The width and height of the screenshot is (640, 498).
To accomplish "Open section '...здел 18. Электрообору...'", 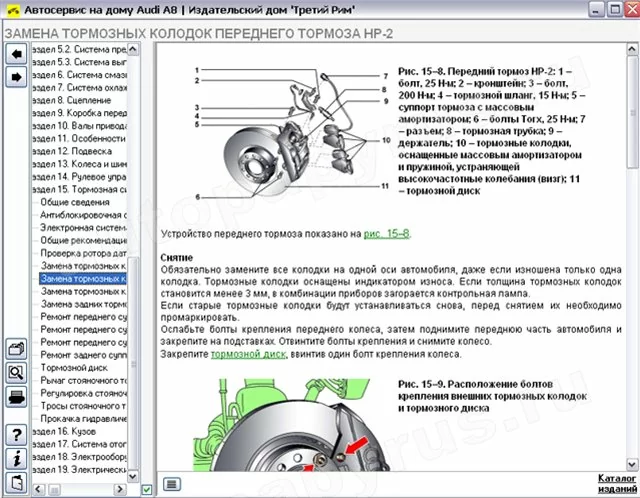I will [x=80, y=457].
